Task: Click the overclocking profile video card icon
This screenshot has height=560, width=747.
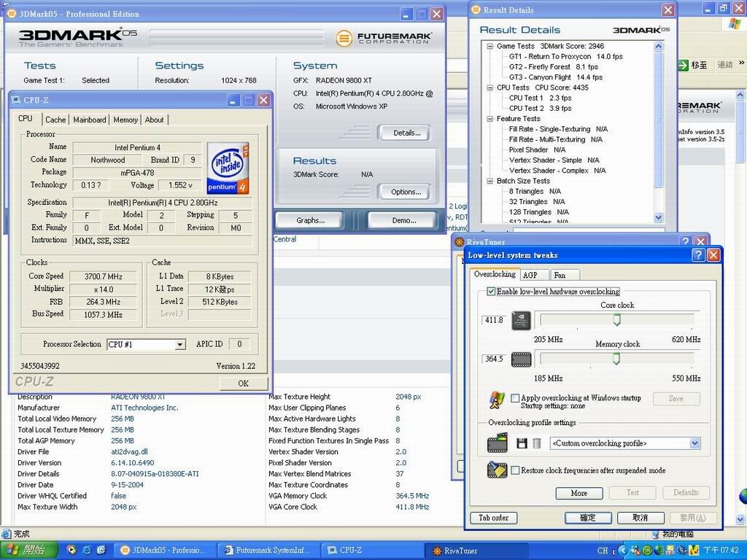Action: tap(498, 443)
